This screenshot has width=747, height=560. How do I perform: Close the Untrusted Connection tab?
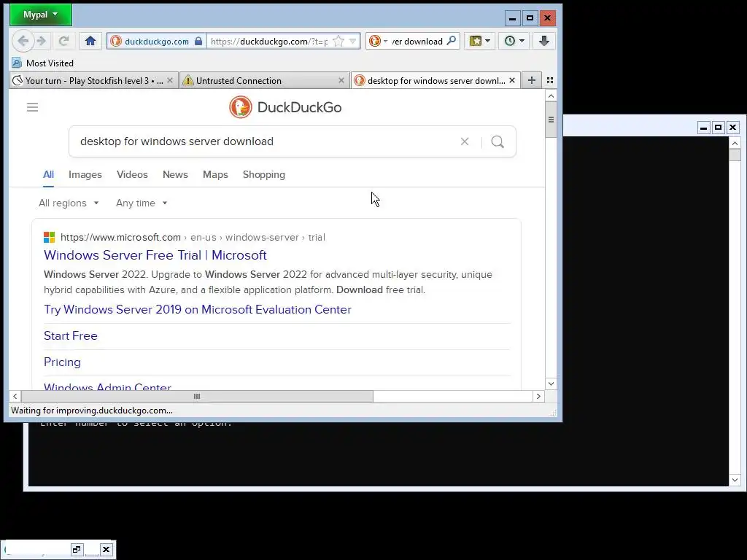click(x=341, y=80)
